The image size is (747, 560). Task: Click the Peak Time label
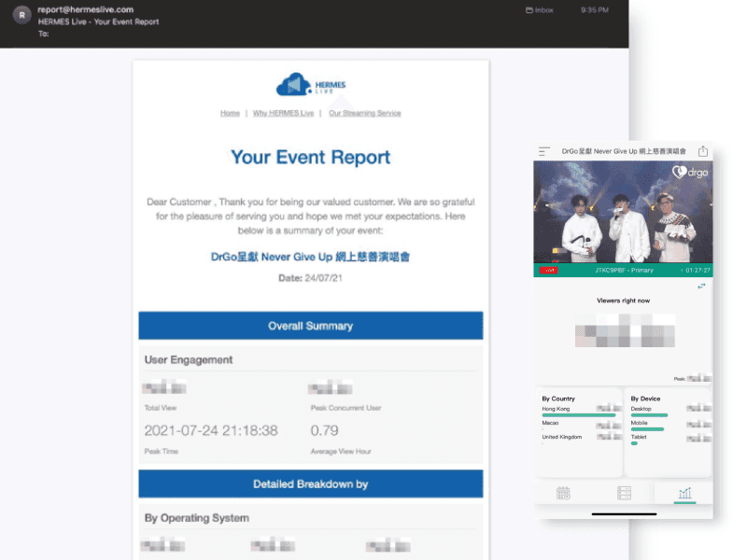click(161, 452)
